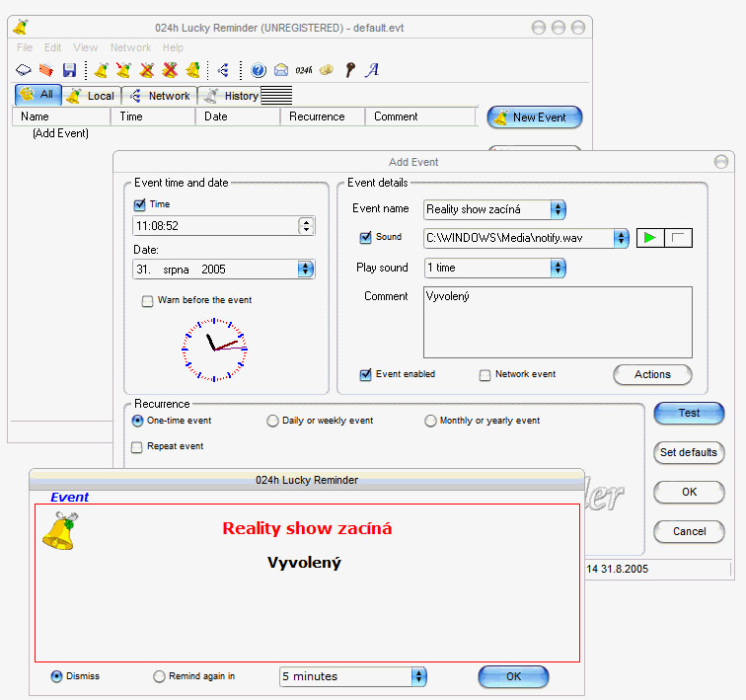Click the envelope email toolbar icon
This screenshot has height=700, width=746.
click(x=281, y=70)
